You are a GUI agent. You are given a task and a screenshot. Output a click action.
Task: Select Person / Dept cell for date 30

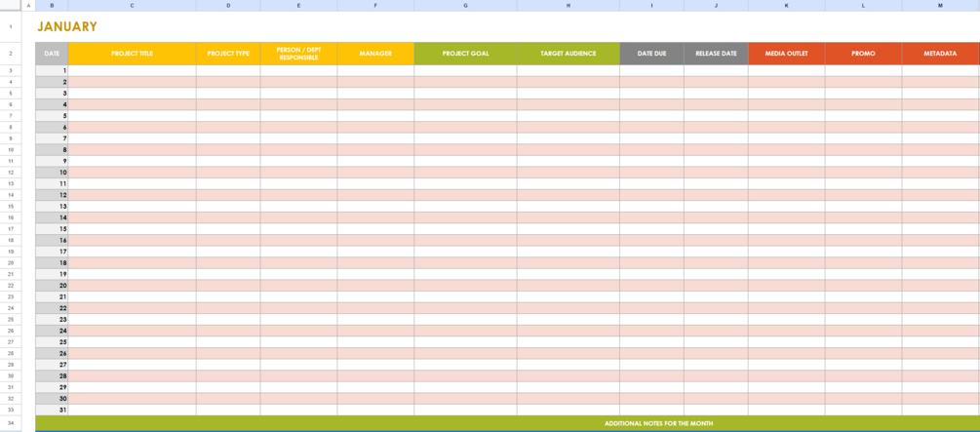[298, 398]
